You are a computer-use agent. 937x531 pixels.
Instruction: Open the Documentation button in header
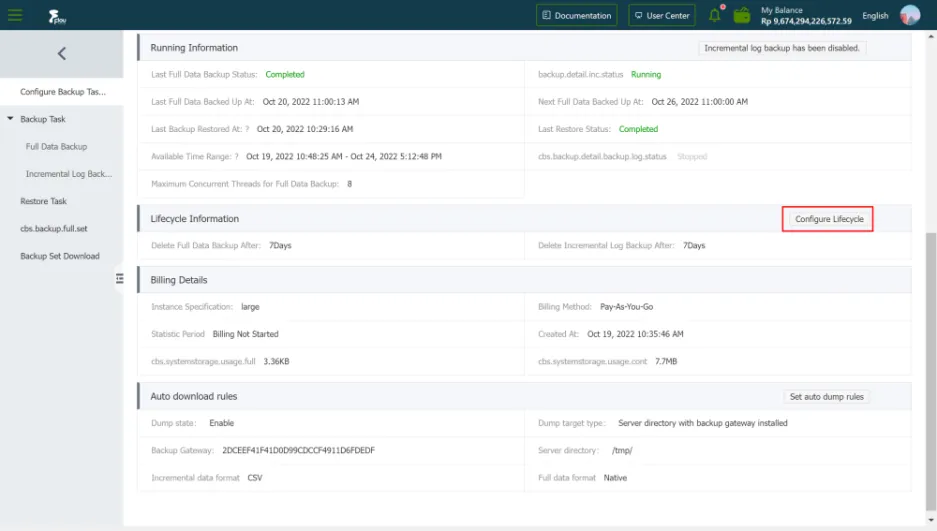578,15
